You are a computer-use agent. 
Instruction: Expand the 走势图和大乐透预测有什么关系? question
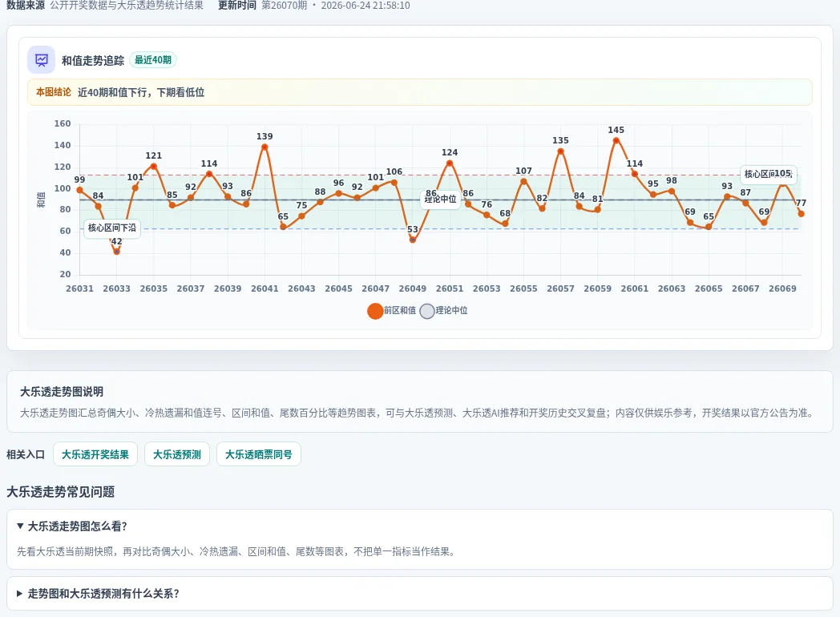419,594
